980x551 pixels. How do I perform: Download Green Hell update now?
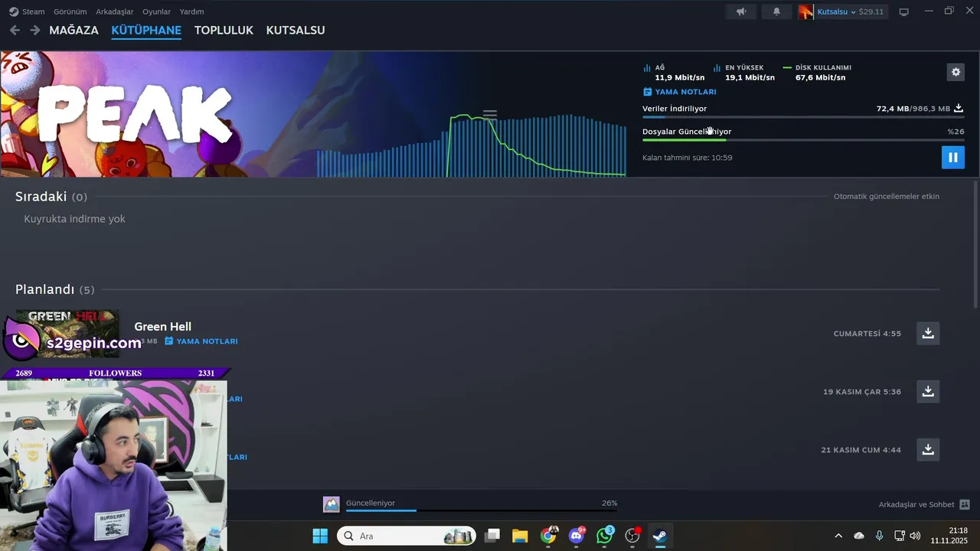pos(928,333)
